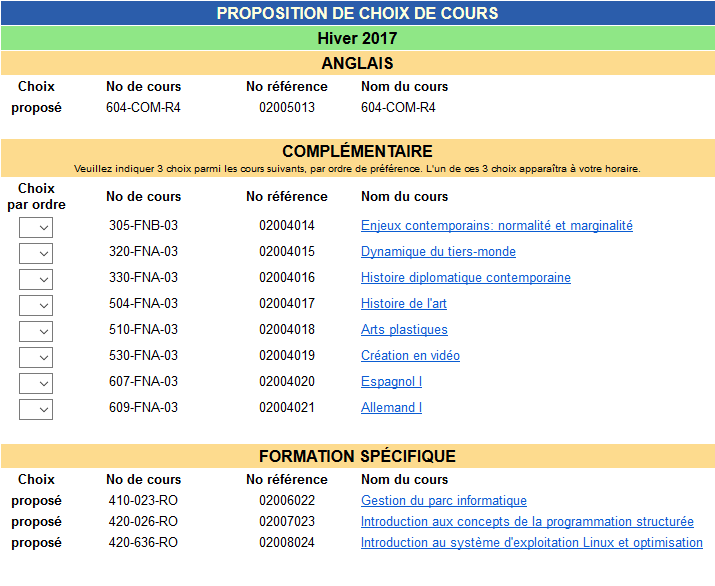Open the choice dropdown for 510-FNA-03
715x586 pixels.
(x=36, y=331)
